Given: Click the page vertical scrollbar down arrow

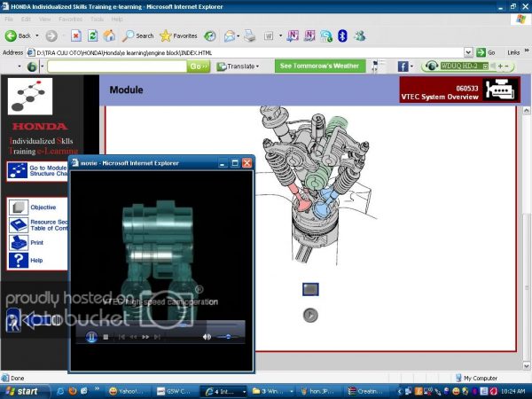Looking at the screenshot, I should [526, 366].
